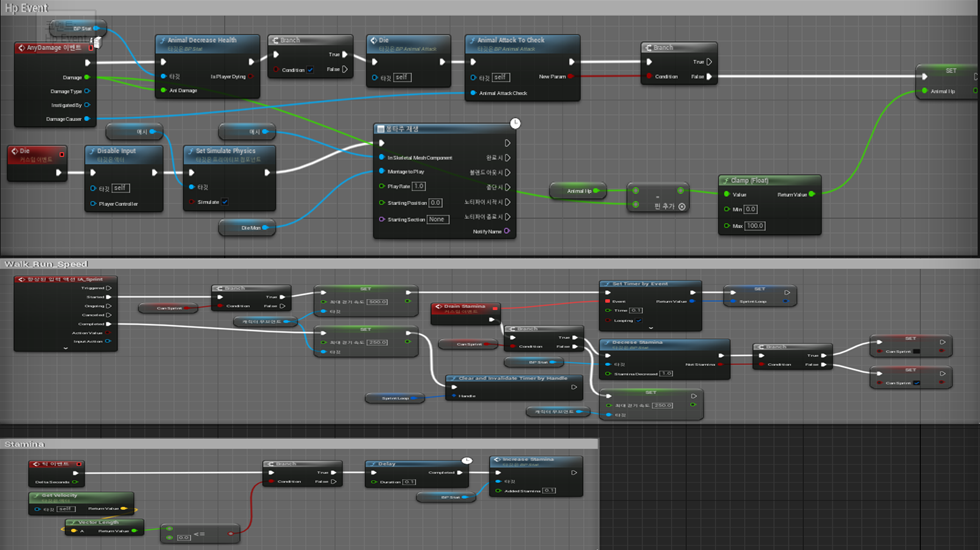Select Clear and Invalidate Timer by Handle header
The image size is (980, 550).
[x=514, y=378]
